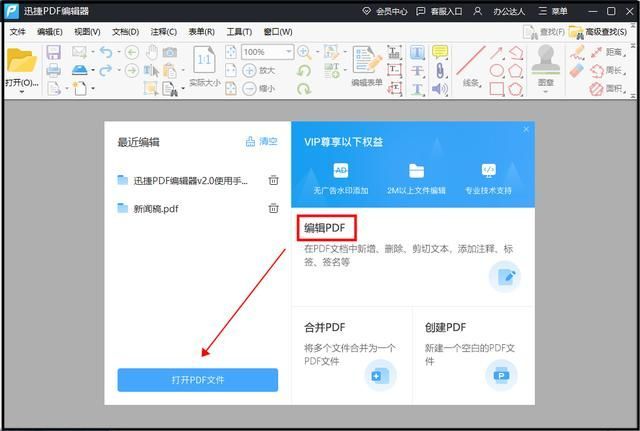This screenshot has height=431, width=640.
Task: Expand the Undo history dropdown arrow
Action: (x=119, y=52)
